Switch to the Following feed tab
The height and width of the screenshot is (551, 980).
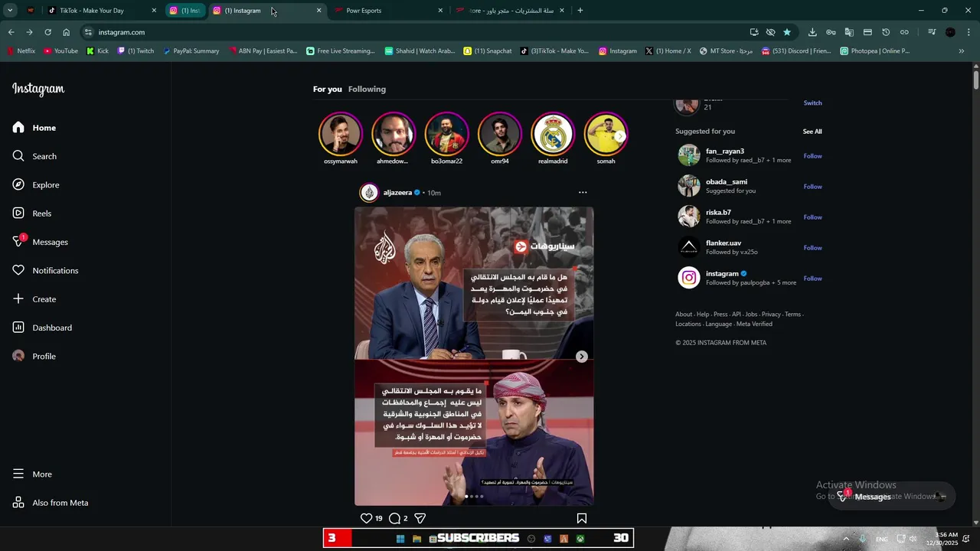(367, 90)
